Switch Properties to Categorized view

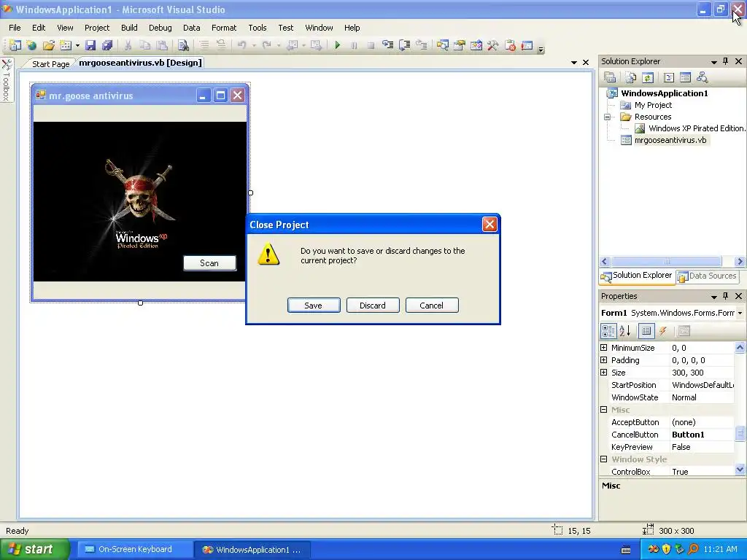coord(608,331)
